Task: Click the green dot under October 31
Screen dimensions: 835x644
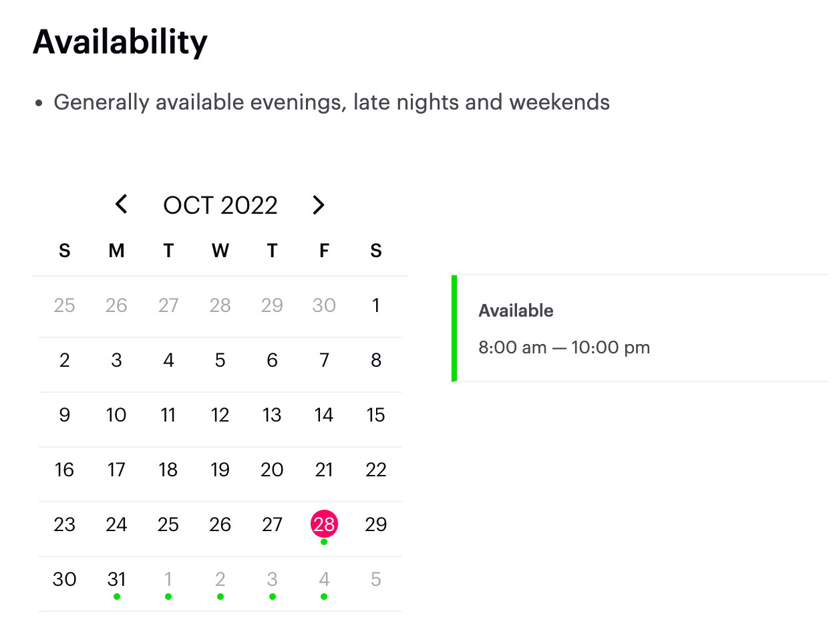Action: click(116, 596)
